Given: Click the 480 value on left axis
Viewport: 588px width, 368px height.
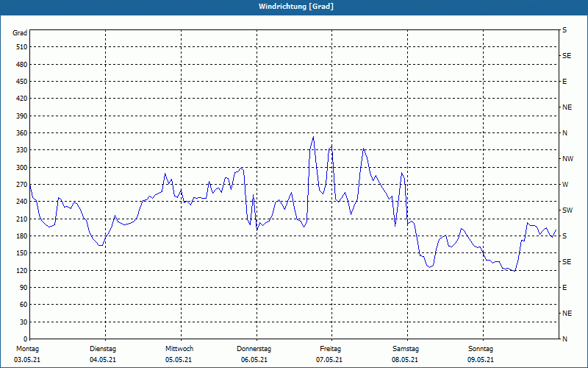Looking at the screenshot, I should click(22, 65).
